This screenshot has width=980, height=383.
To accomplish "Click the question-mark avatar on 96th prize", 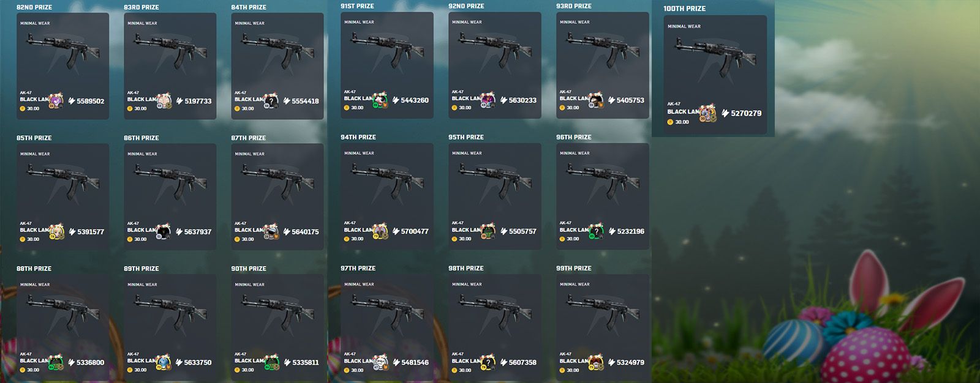I will [x=596, y=231].
